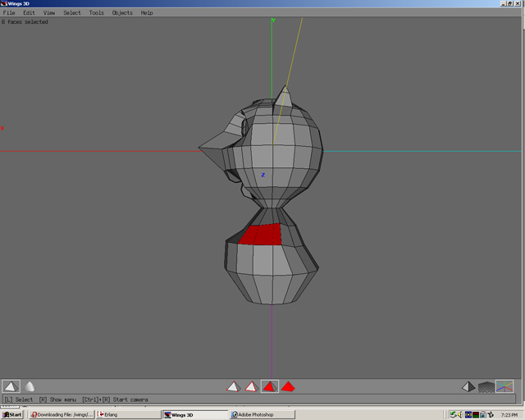Screen dimensions: 525x420
Task: Click the '[Ctrl]+[R] Start camera' hint
Action: coord(115,399)
